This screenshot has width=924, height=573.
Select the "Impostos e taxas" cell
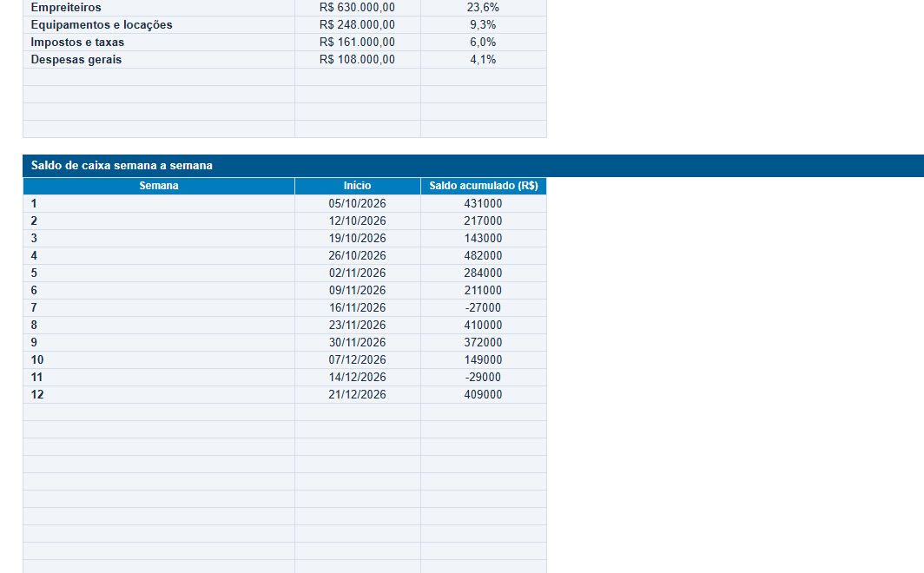point(159,43)
